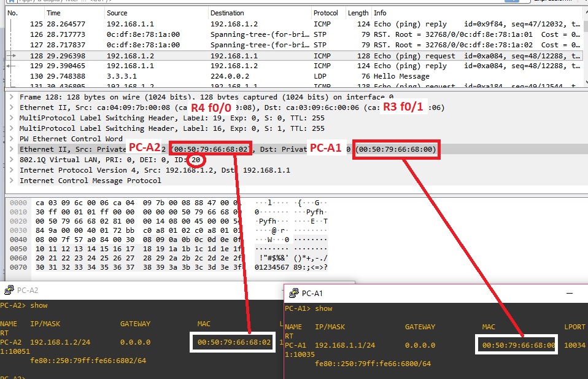This screenshot has height=379, width=588.
Task: Sort packets by the Protocol column
Action: pyautogui.click(x=326, y=12)
